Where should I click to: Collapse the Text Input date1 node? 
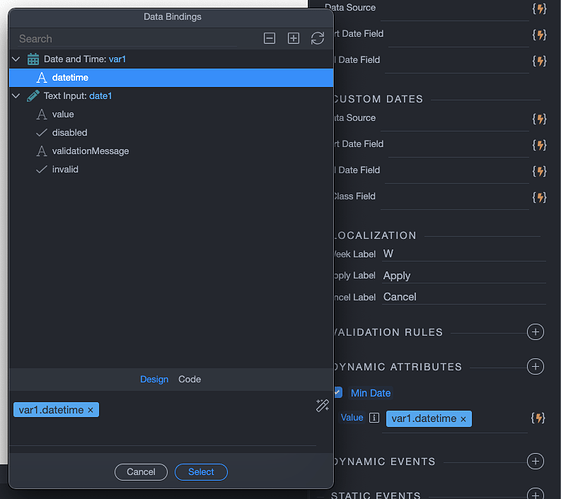click(x=16, y=96)
